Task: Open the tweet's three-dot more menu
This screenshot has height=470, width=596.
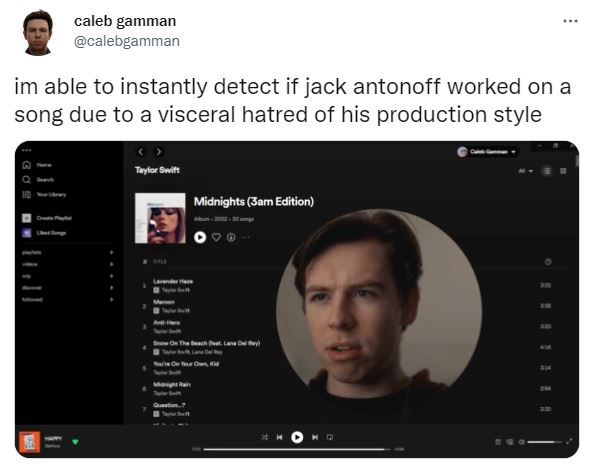Action: (570, 21)
